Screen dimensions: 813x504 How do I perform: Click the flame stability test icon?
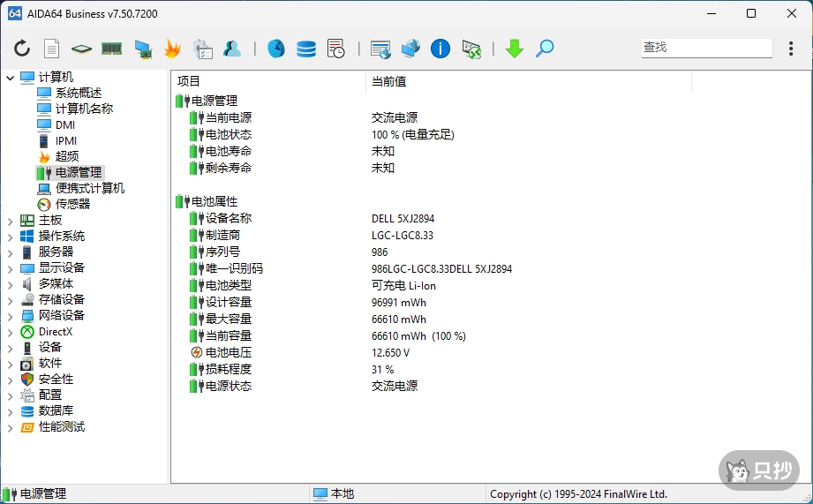(172, 49)
